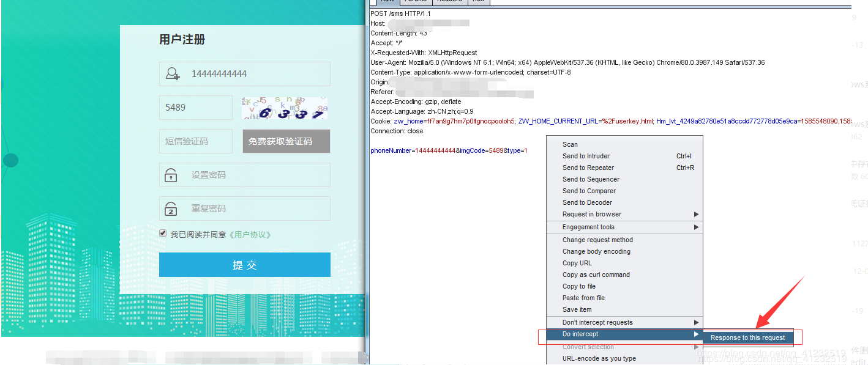Expand the Request in browser submenu arrow
Viewport: 868px width, 365px height.
[696, 214]
